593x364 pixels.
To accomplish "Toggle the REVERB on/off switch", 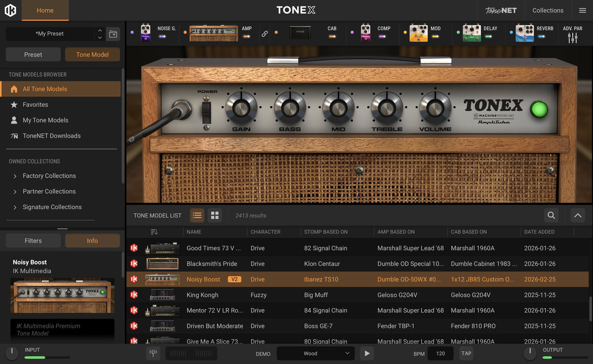I will tap(541, 37).
